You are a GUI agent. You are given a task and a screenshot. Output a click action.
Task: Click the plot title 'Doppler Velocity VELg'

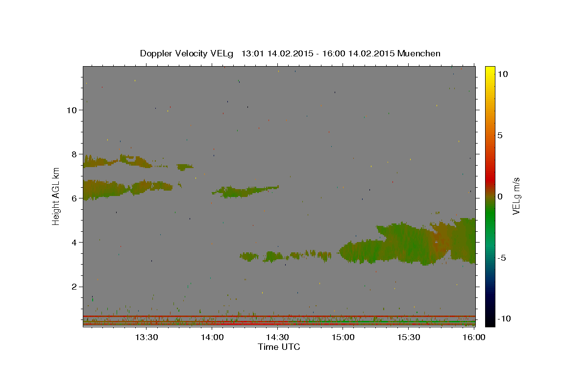click(x=187, y=53)
